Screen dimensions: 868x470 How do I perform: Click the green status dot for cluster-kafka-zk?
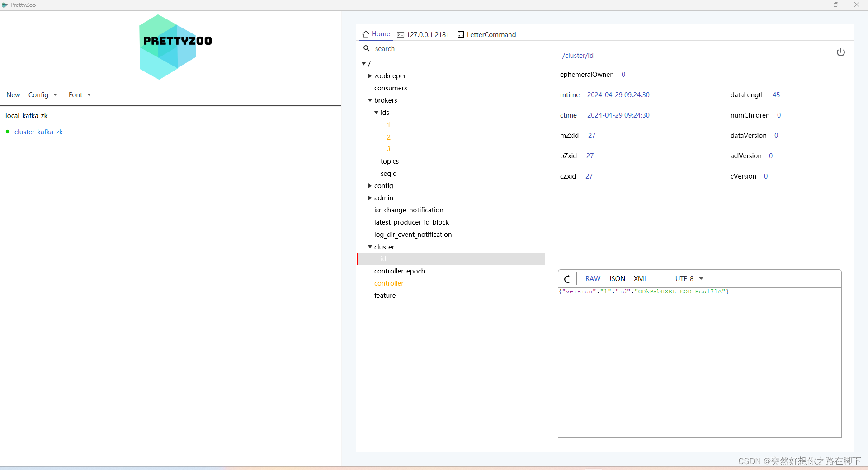[x=8, y=132]
